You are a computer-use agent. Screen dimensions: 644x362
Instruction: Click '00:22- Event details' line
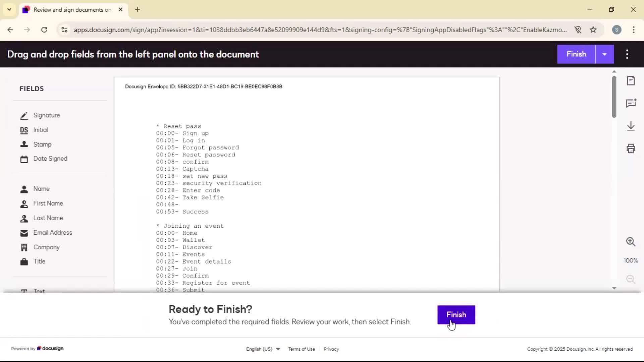click(x=194, y=261)
